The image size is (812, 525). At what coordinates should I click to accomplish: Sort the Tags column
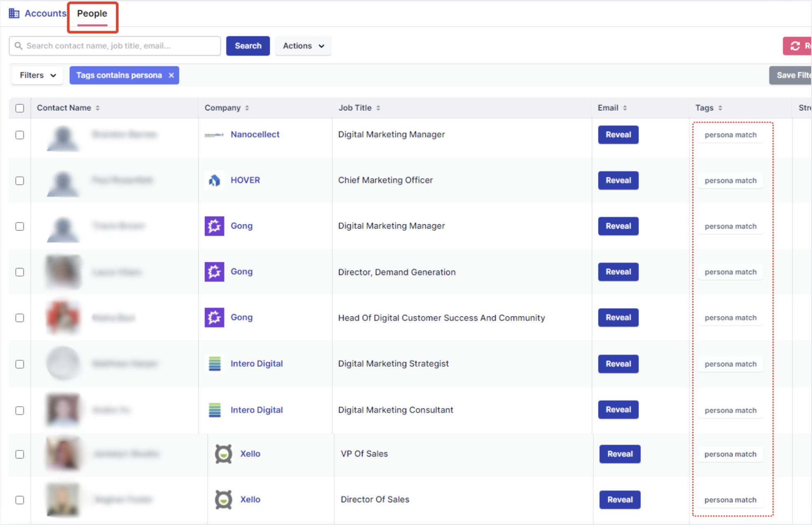click(720, 108)
